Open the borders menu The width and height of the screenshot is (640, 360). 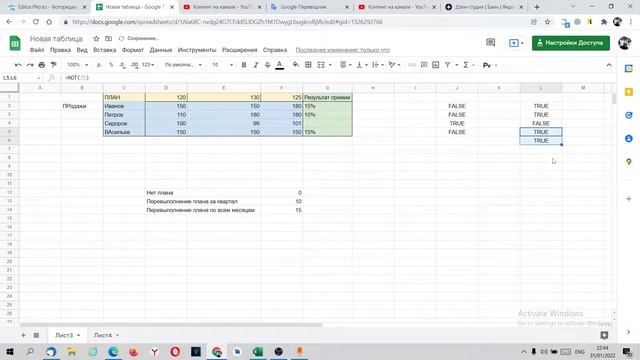(309, 65)
